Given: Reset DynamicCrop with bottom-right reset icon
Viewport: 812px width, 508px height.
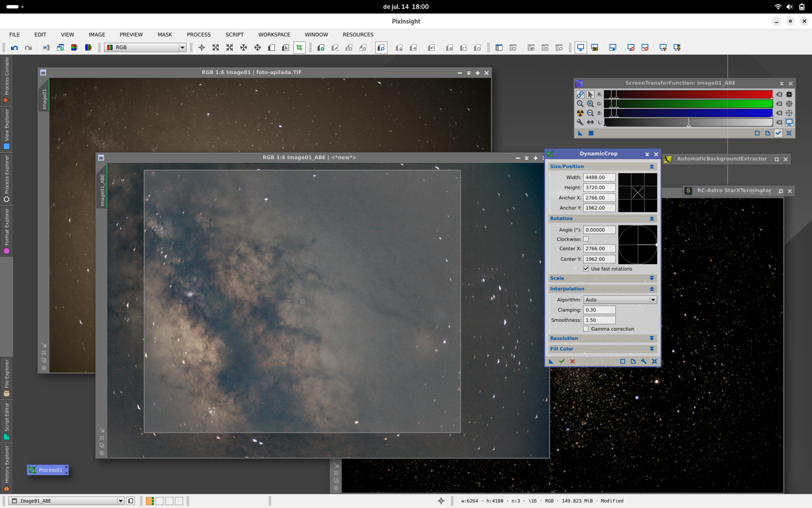Looking at the screenshot, I should click(654, 361).
